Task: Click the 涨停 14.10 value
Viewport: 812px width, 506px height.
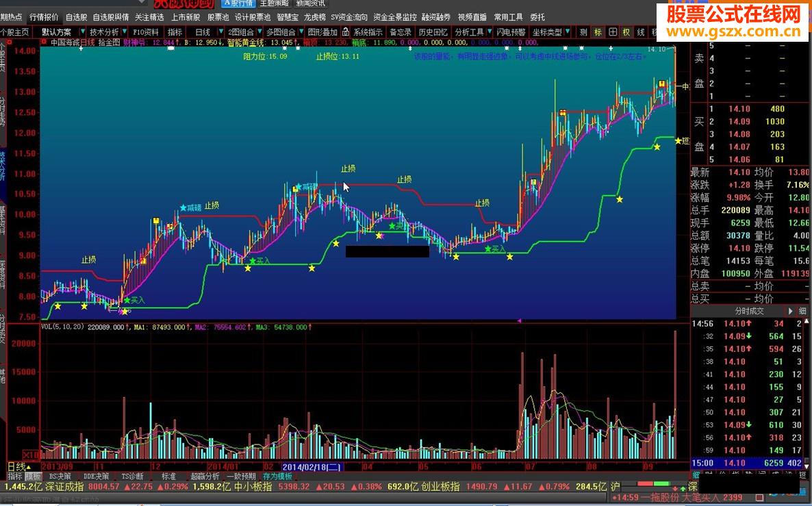Action: [739, 248]
